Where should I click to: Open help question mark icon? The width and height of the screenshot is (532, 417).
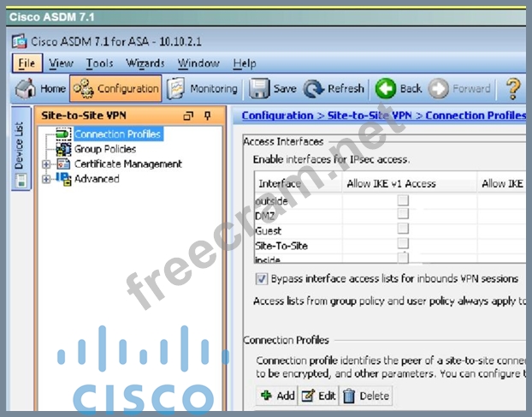513,88
